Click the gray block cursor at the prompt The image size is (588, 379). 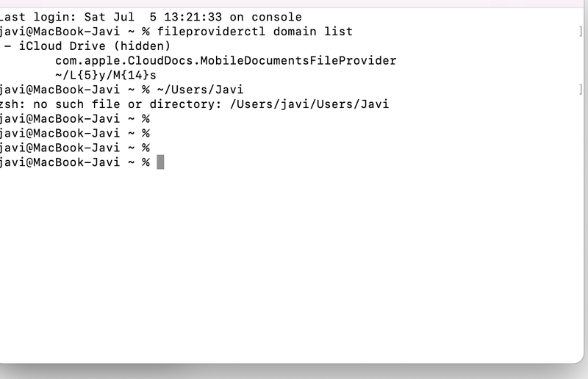(x=160, y=162)
